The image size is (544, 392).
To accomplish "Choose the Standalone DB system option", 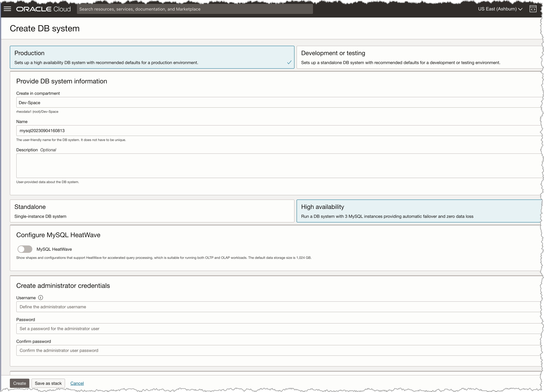I will coord(152,211).
